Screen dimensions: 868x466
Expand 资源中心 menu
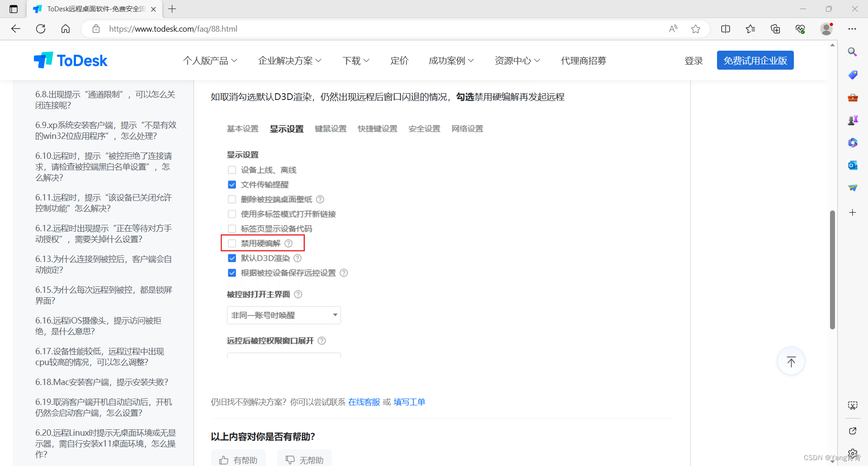tap(517, 61)
